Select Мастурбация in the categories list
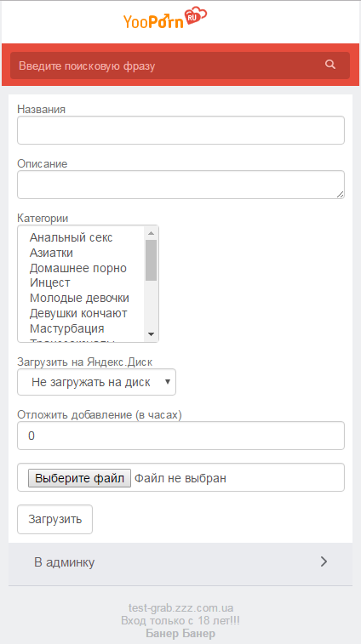The height and width of the screenshot is (644, 361). click(x=66, y=328)
